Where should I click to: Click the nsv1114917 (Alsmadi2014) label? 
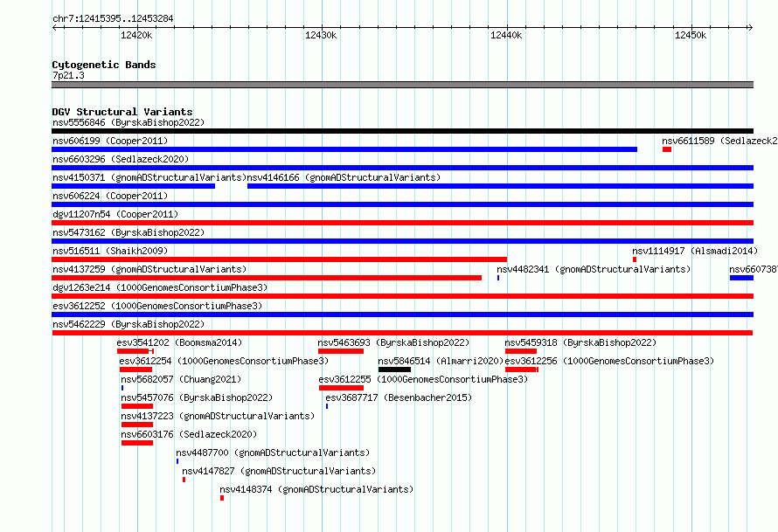pyautogui.click(x=695, y=251)
